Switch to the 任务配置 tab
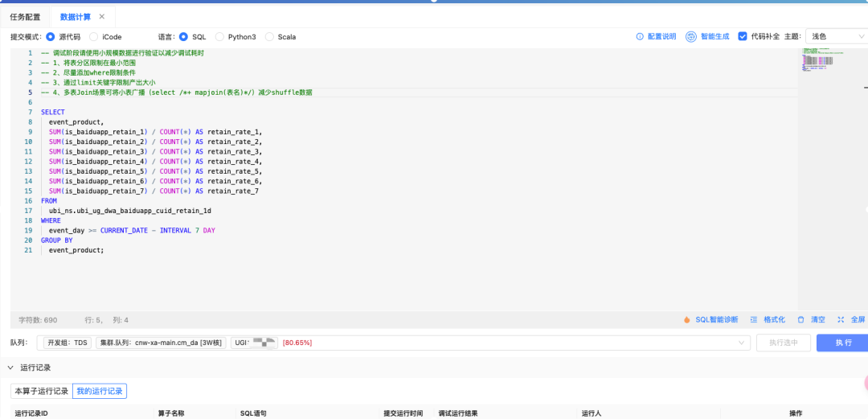 [x=25, y=17]
